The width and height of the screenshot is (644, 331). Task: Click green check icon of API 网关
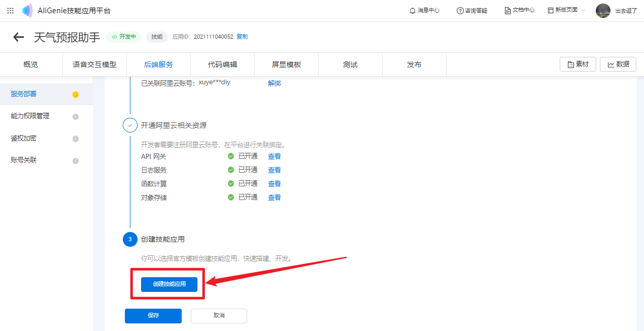point(231,156)
